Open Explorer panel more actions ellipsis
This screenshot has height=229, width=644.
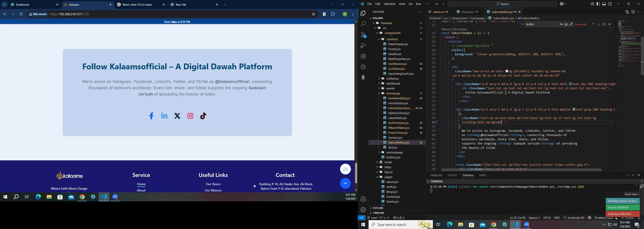click(421, 12)
